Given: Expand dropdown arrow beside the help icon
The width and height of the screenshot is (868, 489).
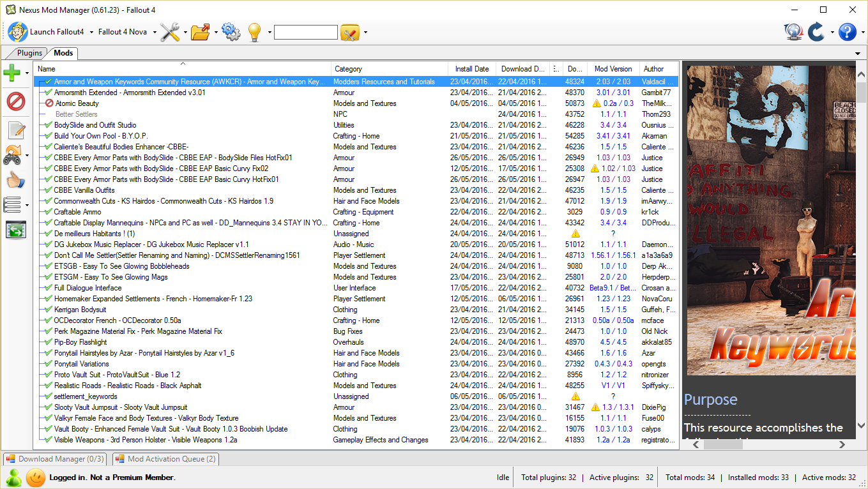Looking at the screenshot, I should pyautogui.click(x=862, y=32).
